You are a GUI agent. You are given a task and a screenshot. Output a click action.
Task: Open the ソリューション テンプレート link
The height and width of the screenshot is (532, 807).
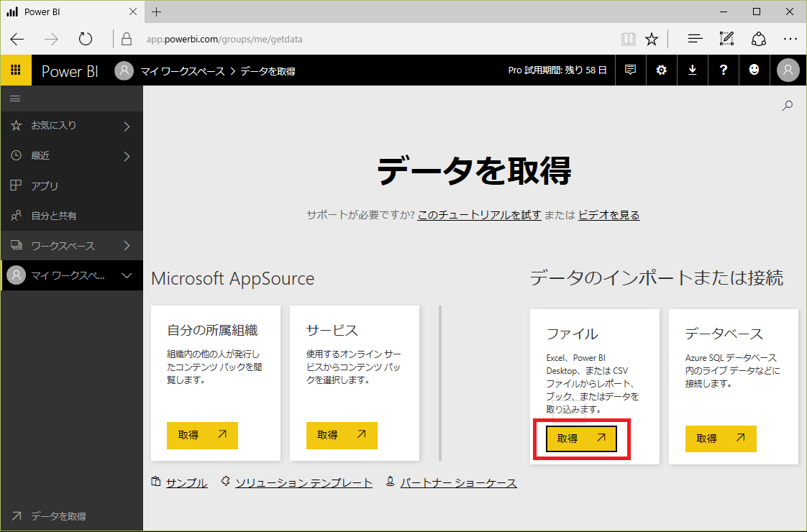point(304,483)
